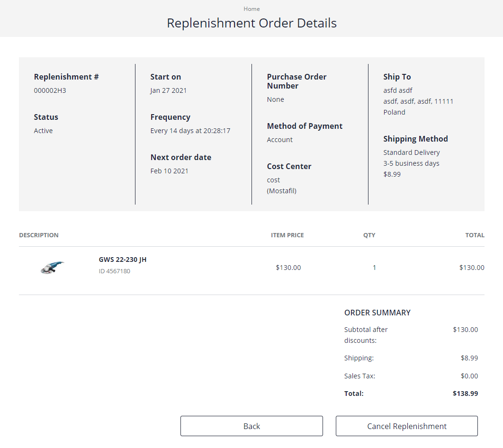This screenshot has height=448, width=503.
Task: Select frequency Every 14 days at 20:28:17
Action: coord(190,131)
